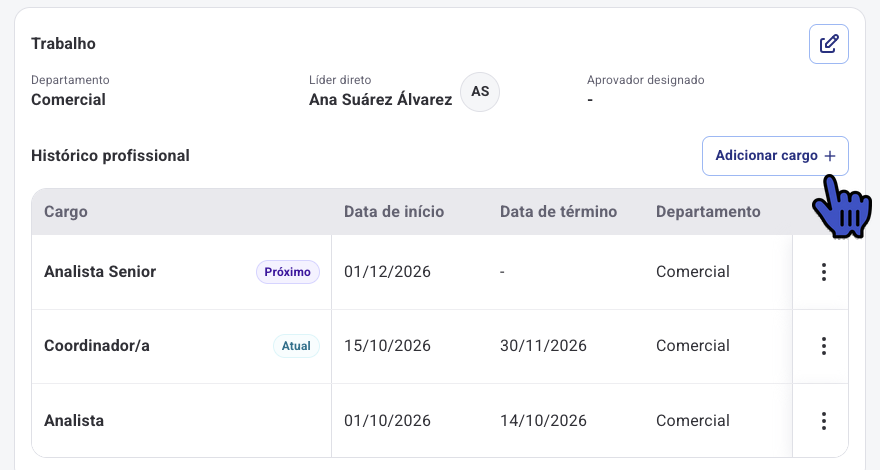The image size is (880, 470).
Task: Click start date 01/10/2026
Action: click(387, 421)
